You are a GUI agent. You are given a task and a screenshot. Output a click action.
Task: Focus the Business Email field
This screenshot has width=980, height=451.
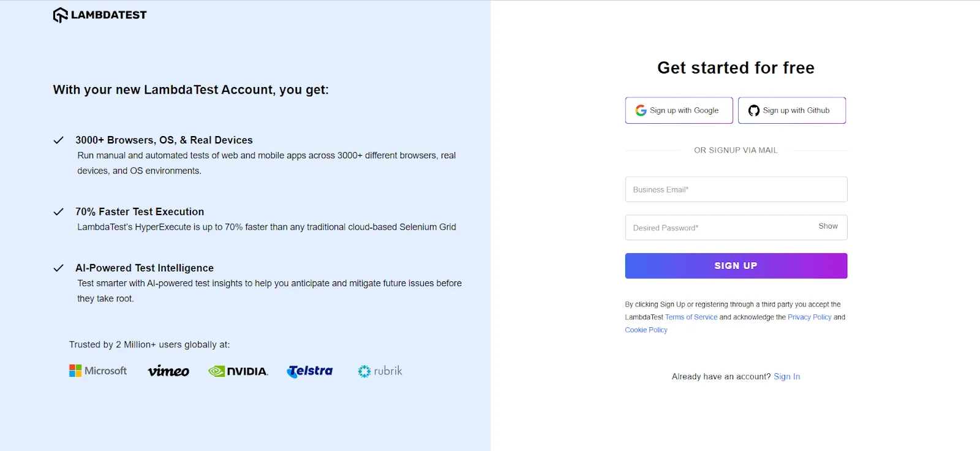736,189
